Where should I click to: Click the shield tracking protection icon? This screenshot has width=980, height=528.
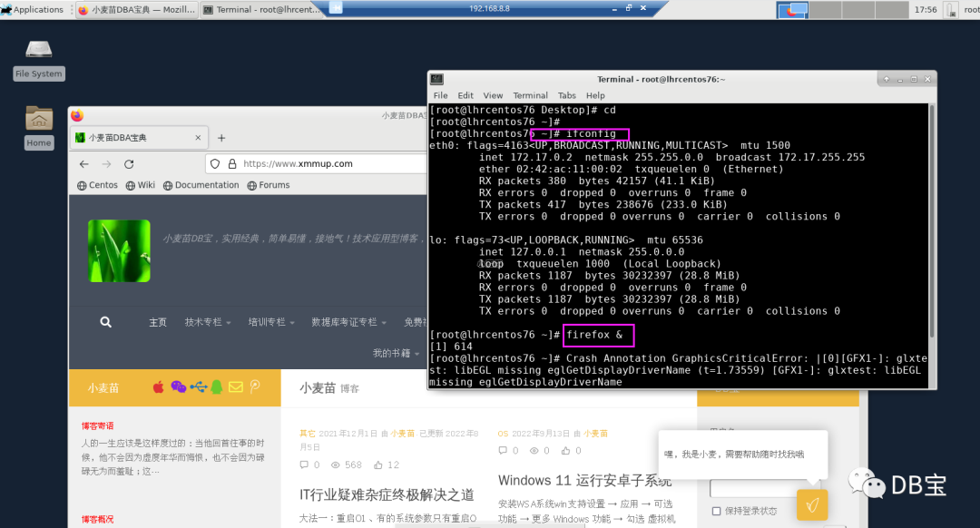pyautogui.click(x=215, y=163)
